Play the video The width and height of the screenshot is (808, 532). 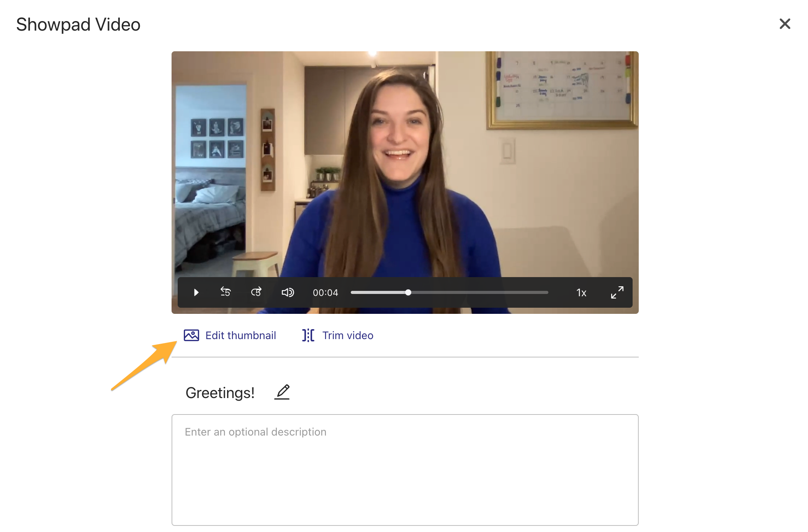pos(196,292)
